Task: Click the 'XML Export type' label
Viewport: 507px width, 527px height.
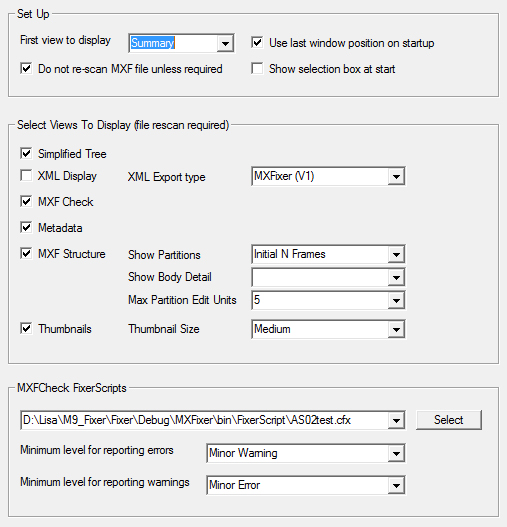Action: tap(166, 177)
